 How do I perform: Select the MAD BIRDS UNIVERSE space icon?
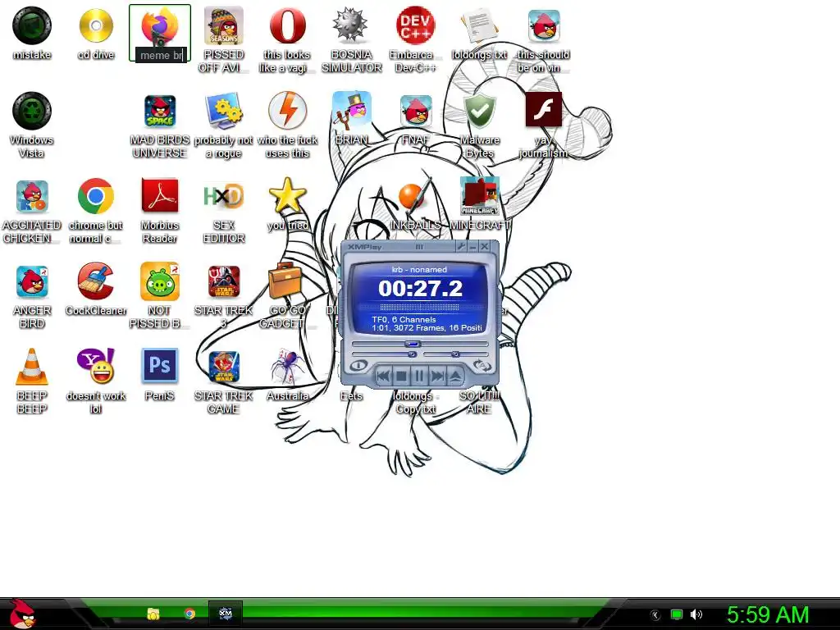pos(160,111)
